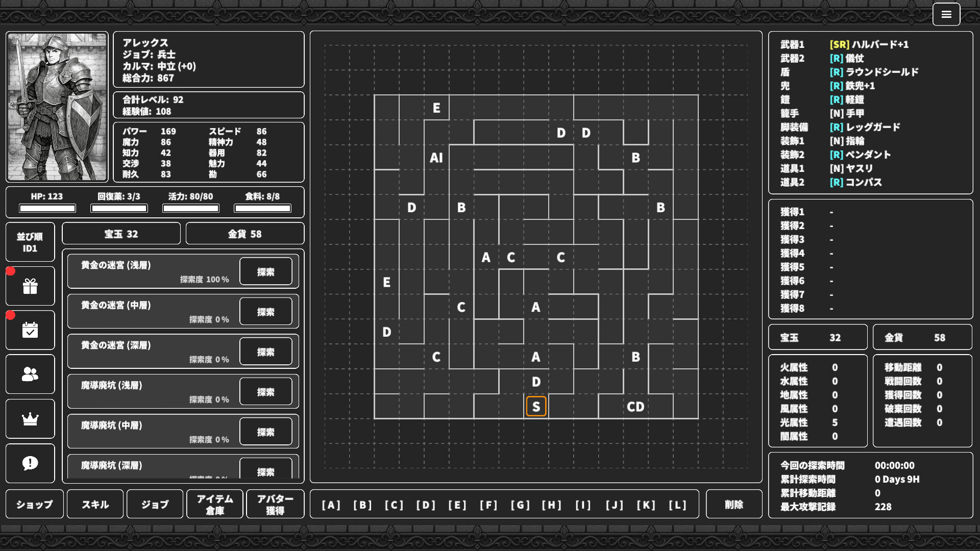This screenshot has width=980, height=551.
Task: Open the party members icon
Action: [30, 374]
